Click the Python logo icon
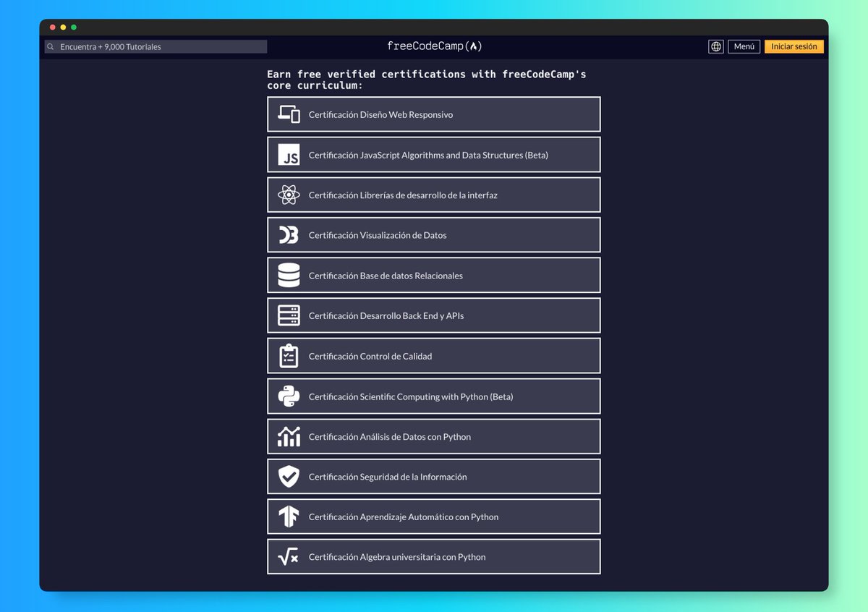 (x=289, y=396)
